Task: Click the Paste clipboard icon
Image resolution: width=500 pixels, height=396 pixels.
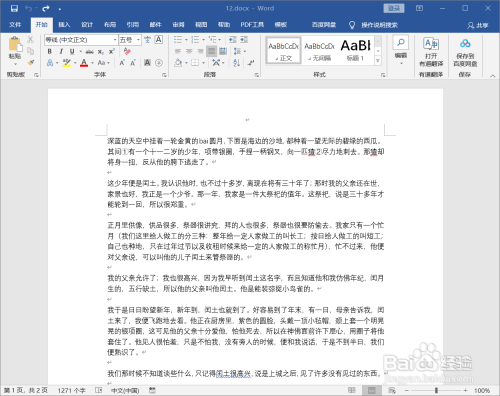Action: 15,45
